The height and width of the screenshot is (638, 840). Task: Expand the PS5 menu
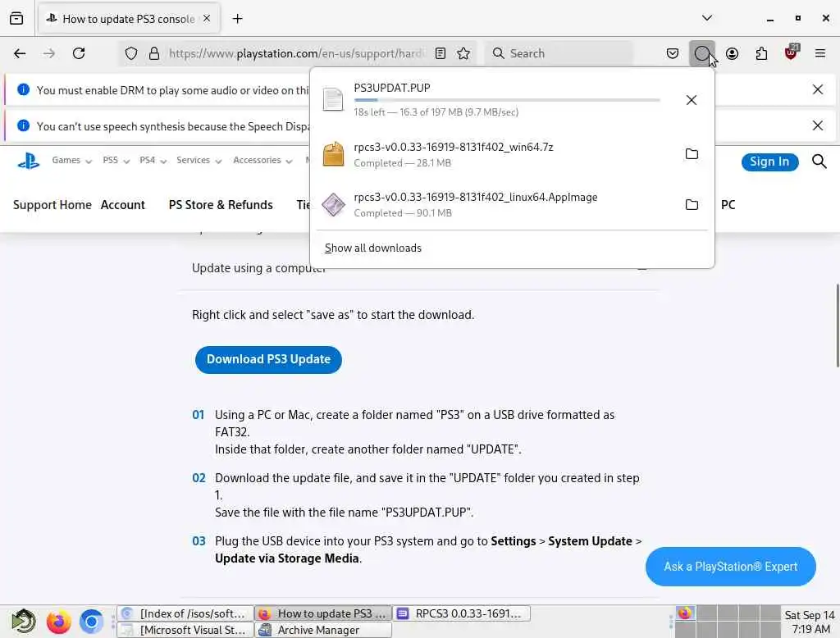click(116, 160)
